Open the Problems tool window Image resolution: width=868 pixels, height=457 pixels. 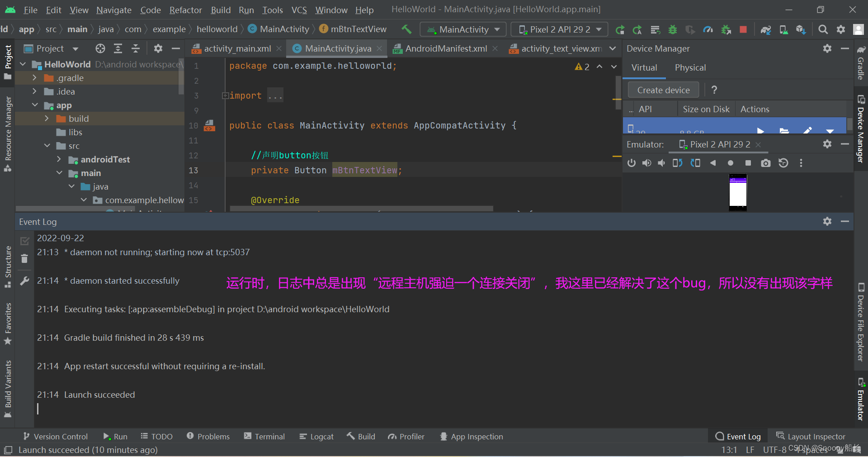point(208,437)
